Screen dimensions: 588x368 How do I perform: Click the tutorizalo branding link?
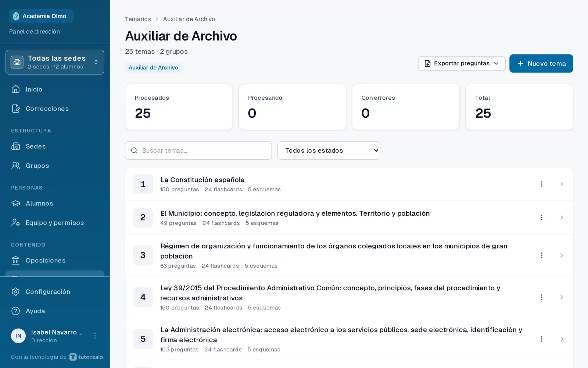tap(86, 357)
